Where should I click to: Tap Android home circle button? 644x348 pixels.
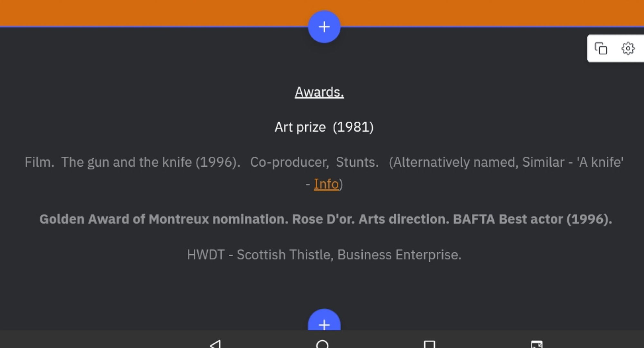[x=322, y=344]
